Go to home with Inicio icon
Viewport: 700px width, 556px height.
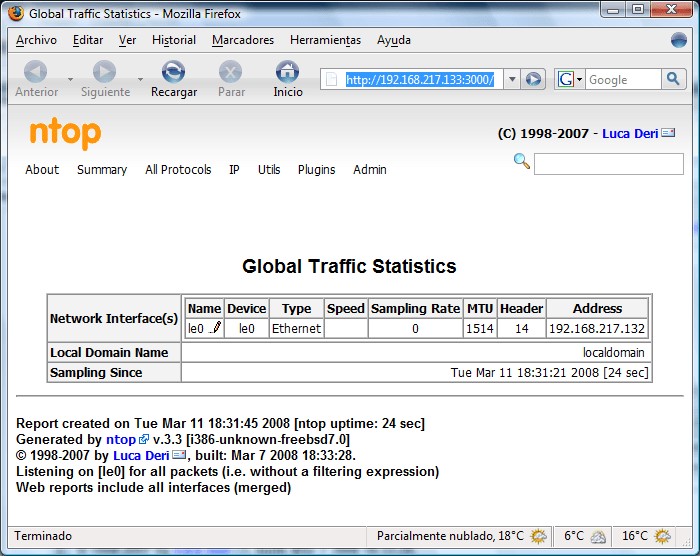[x=287, y=72]
